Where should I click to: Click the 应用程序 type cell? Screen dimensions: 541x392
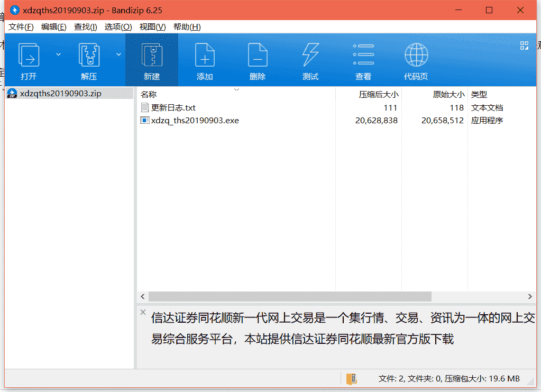click(487, 121)
